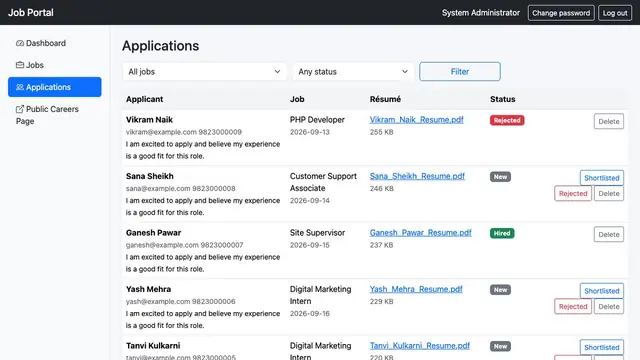Click vikram@example.com contact line
Screen dimensions: 640x360
click(184, 132)
